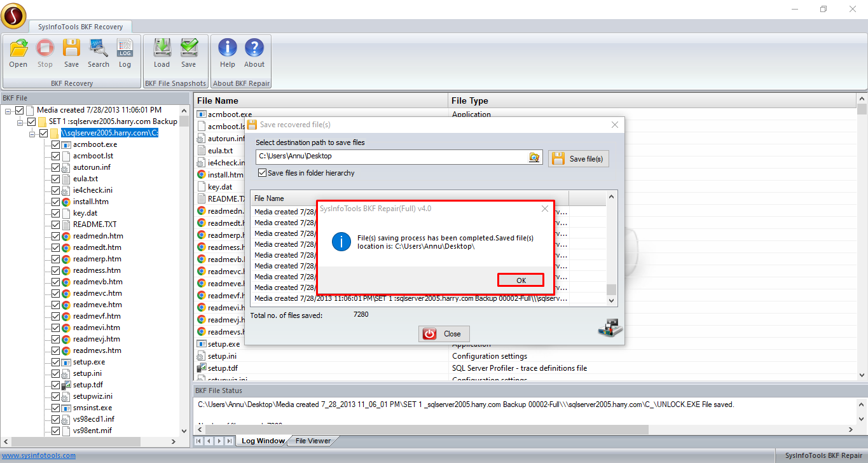868x463 pixels.
Task: Open the About icon in the ribbon
Action: pyautogui.click(x=254, y=48)
